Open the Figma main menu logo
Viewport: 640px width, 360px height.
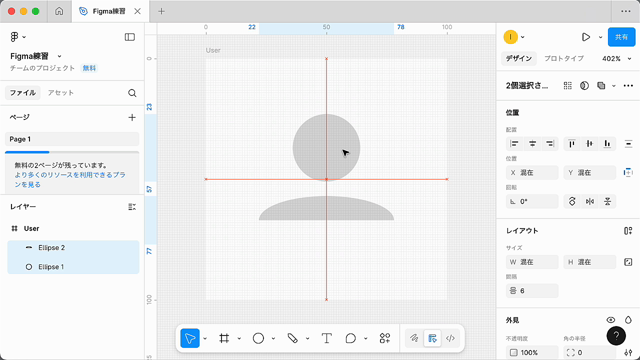coord(14,37)
